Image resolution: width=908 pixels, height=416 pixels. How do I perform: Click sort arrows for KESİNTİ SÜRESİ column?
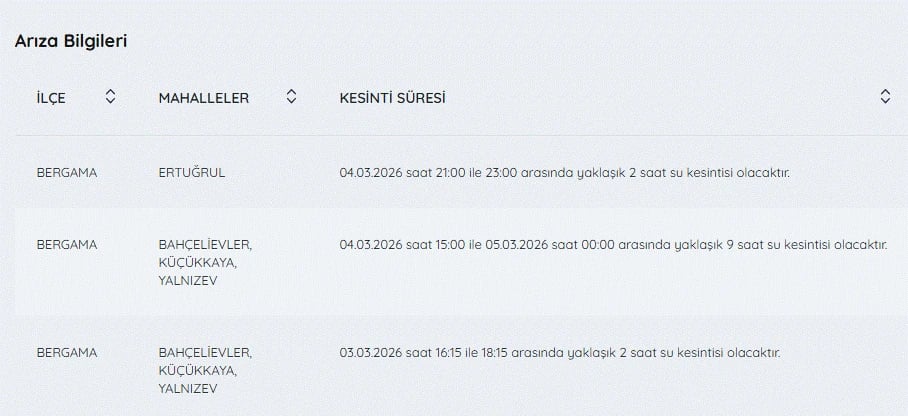(x=885, y=97)
